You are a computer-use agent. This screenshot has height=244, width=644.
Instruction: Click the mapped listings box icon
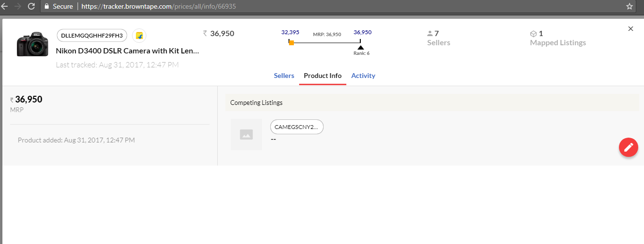coord(533,34)
